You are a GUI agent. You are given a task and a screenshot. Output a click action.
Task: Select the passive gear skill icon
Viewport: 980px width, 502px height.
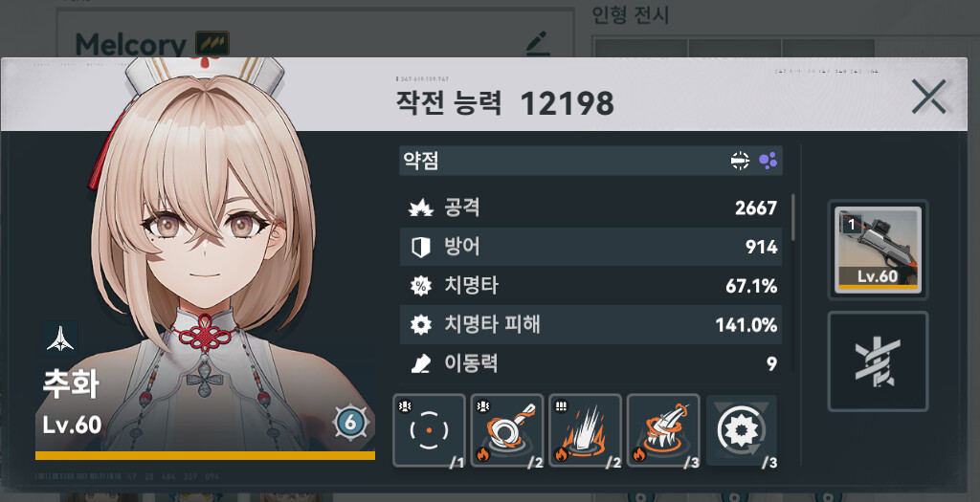click(x=742, y=430)
